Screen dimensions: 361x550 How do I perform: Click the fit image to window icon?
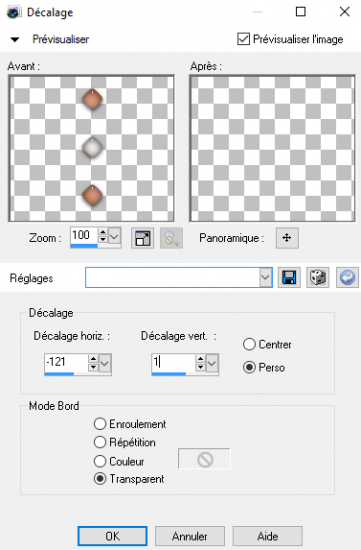click(142, 238)
